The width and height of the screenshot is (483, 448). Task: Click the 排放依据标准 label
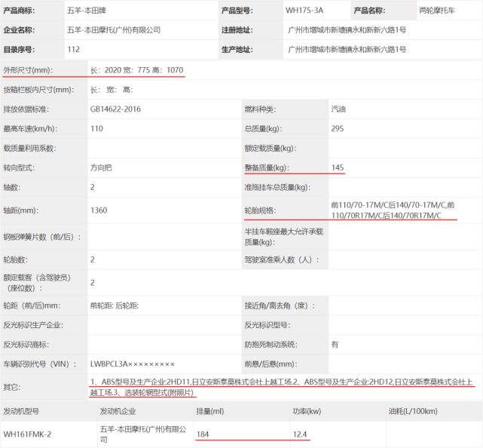pyautogui.click(x=26, y=109)
